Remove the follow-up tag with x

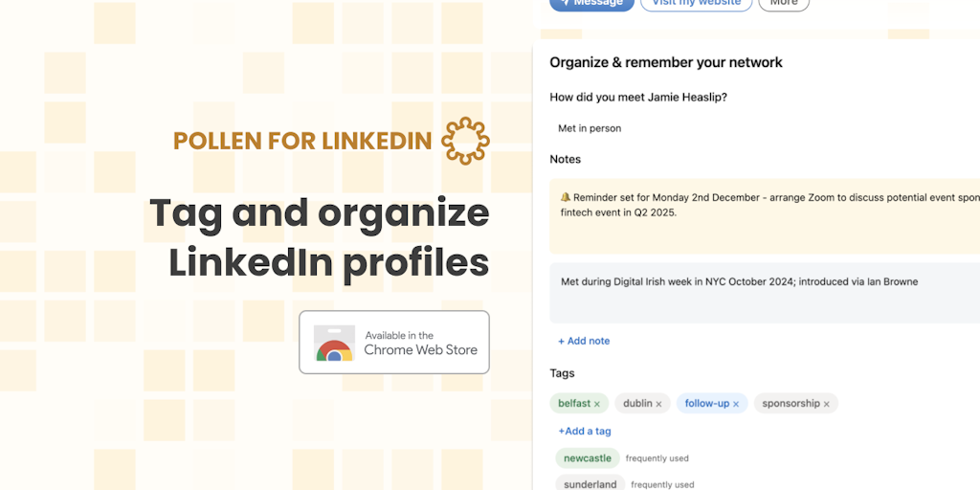736,404
